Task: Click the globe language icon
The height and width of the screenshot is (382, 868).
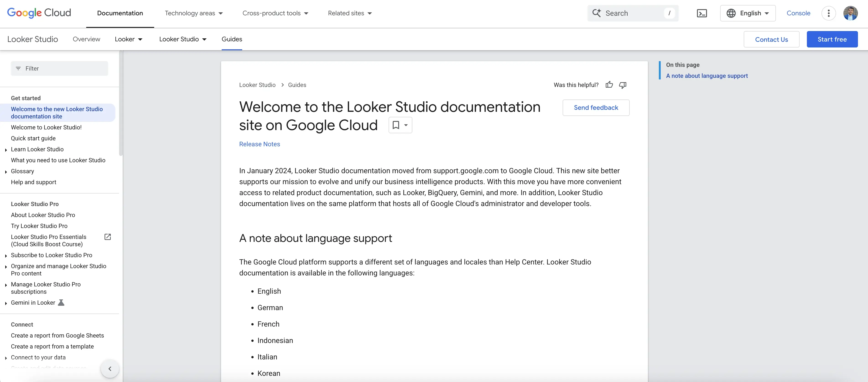Action: pos(730,13)
